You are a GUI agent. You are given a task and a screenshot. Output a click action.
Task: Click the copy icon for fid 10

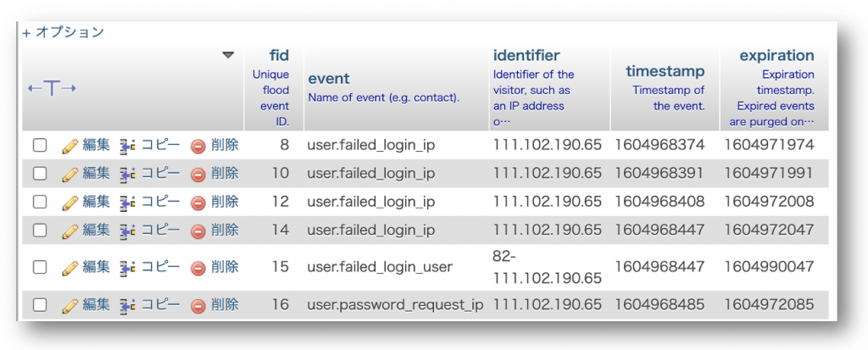(128, 174)
